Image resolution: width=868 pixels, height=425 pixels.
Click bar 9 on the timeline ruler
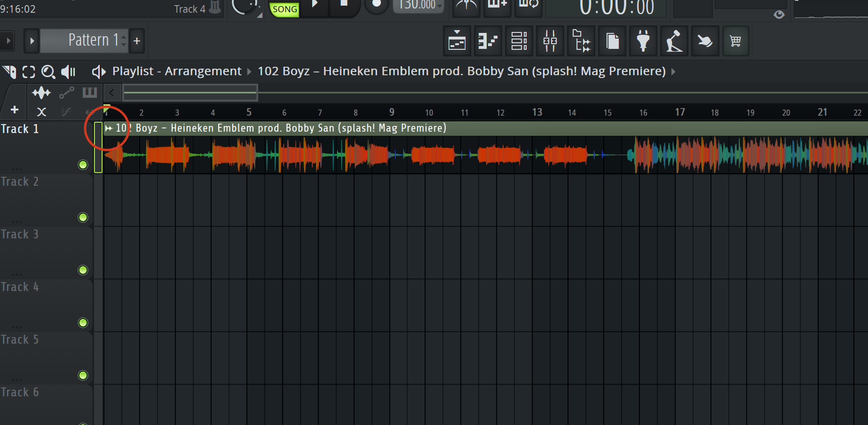392,112
